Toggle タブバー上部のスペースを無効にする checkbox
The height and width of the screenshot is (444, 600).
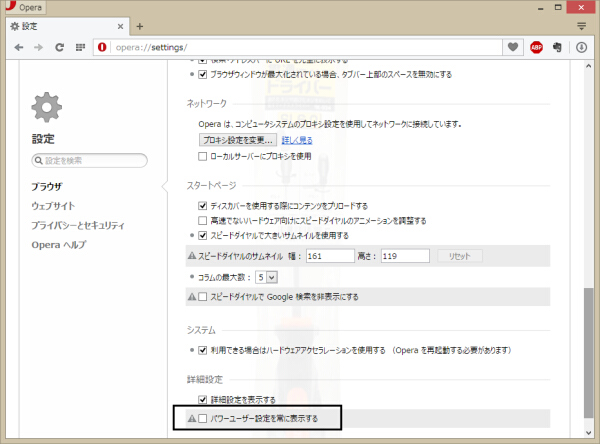(x=203, y=75)
